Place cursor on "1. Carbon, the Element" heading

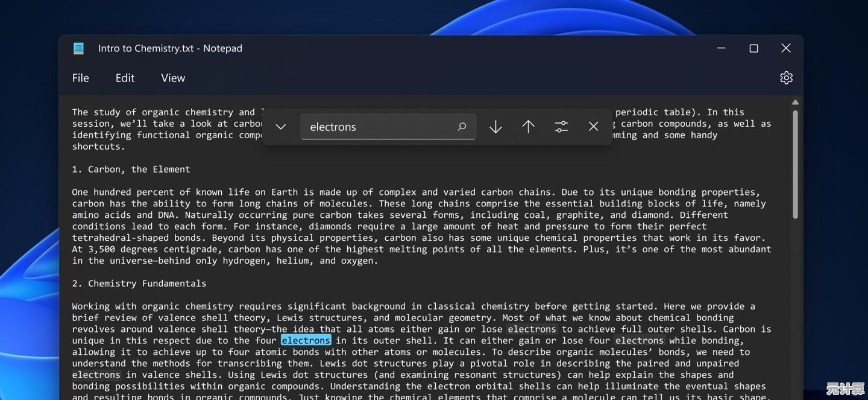(x=131, y=170)
